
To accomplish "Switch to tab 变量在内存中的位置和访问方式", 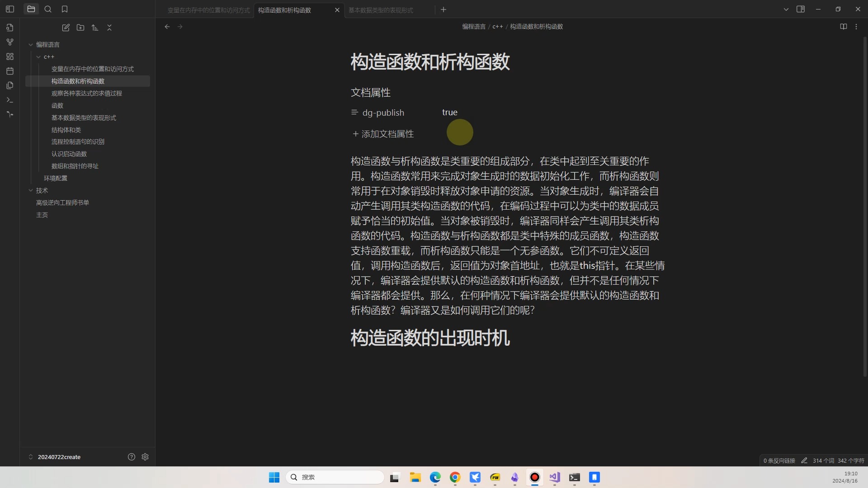I will (x=208, y=10).
